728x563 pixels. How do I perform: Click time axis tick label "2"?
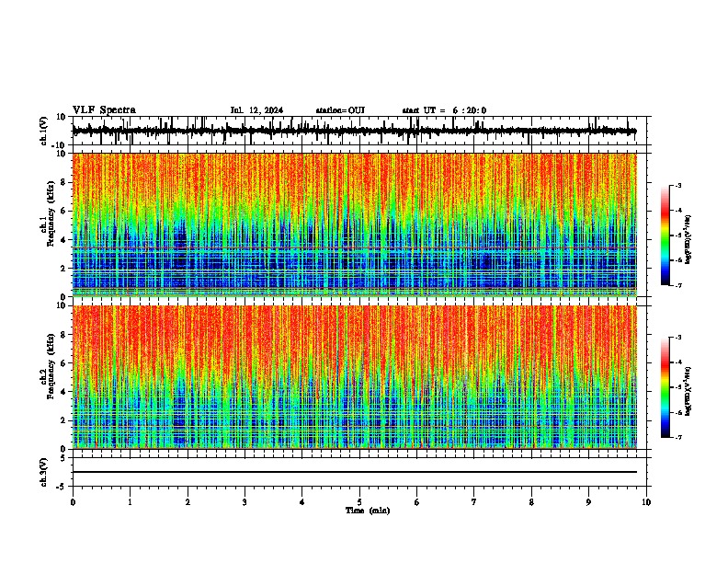pos(188,502)
